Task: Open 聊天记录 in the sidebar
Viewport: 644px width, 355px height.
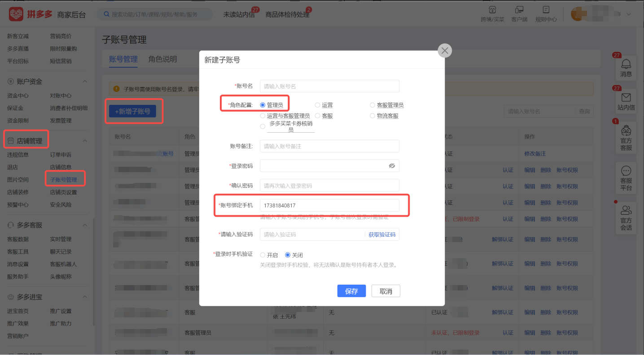Action: point(61,251)
